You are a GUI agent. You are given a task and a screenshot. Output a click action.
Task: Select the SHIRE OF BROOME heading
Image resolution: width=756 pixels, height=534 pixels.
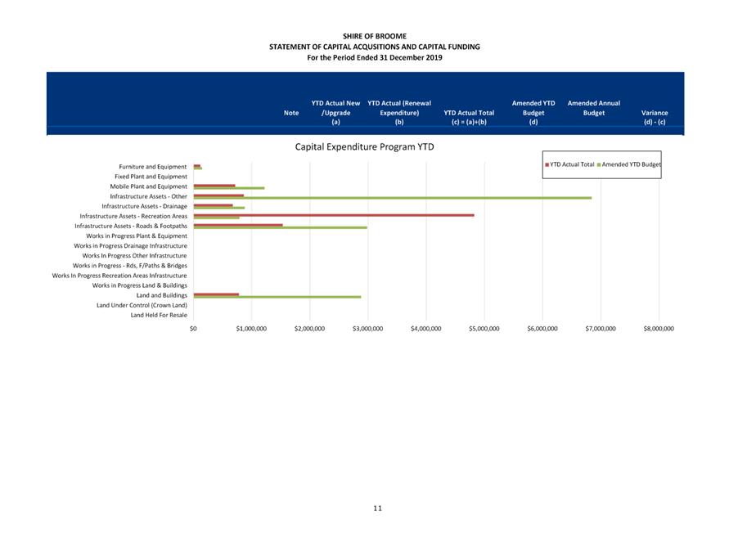[x=374, y=36]
